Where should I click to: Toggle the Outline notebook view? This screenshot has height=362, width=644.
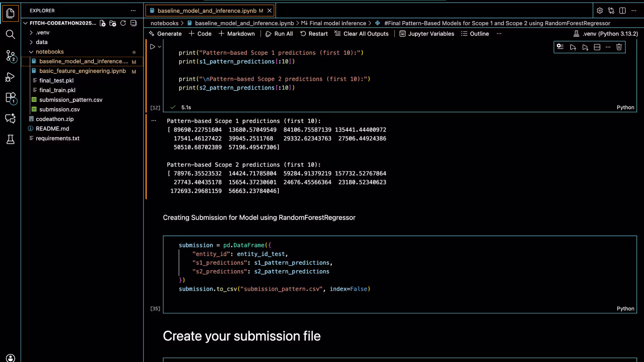click(475, 34)
